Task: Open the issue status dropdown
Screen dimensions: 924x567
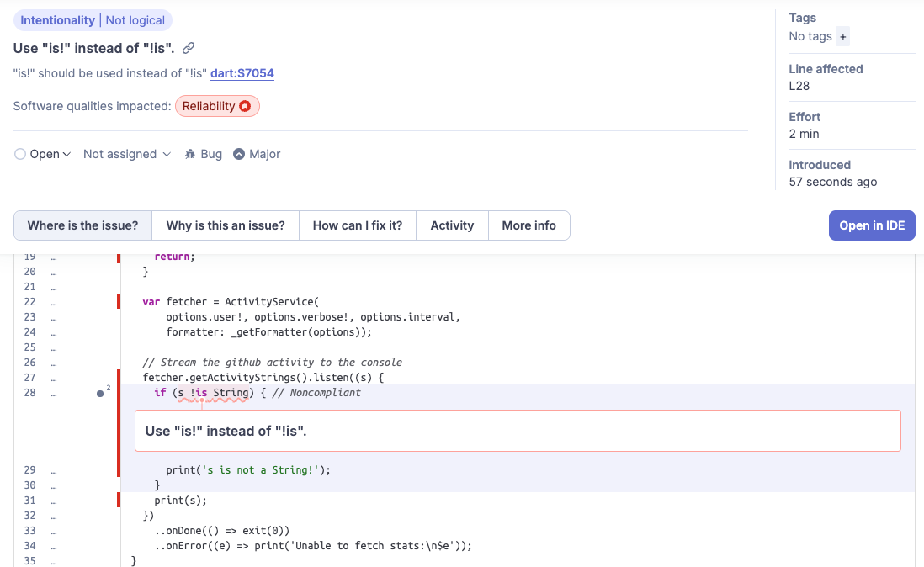Action: click(x=43, y=154)
